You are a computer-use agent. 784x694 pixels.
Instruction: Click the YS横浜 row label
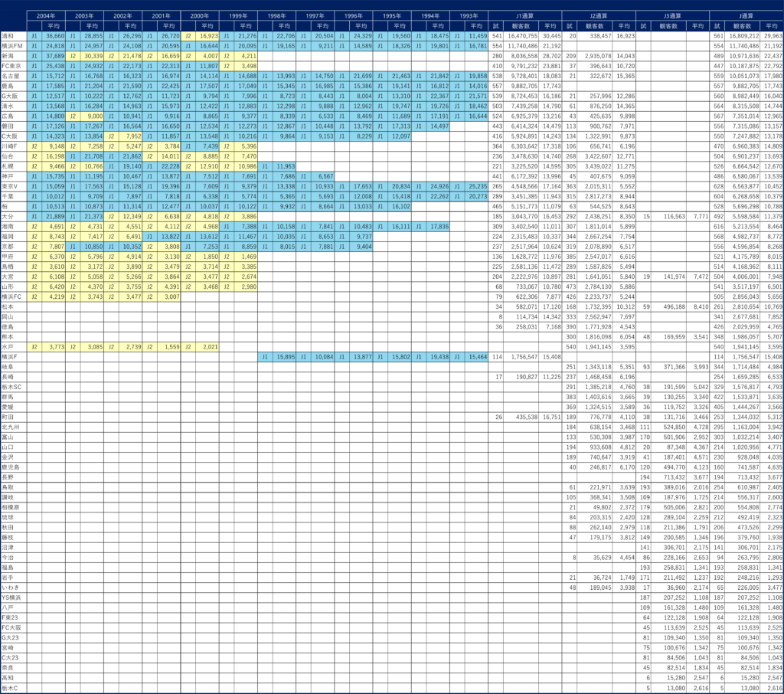13,597
